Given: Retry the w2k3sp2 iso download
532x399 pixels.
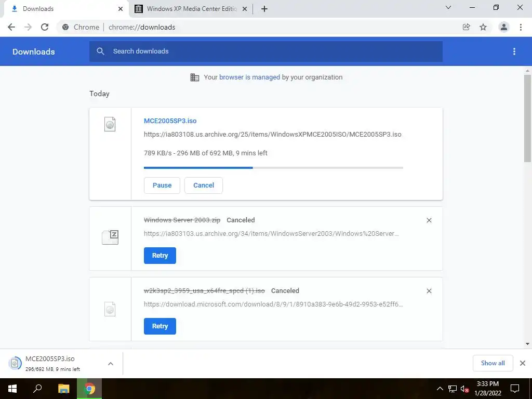Looking at the screenshot, I should 160,326.
